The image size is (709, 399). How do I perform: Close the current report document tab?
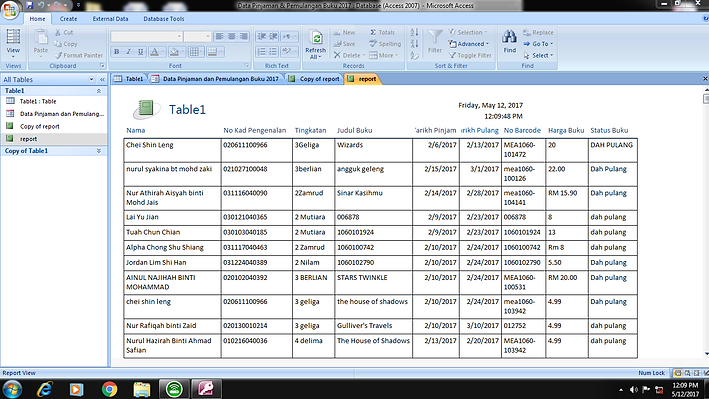[704, 79]
